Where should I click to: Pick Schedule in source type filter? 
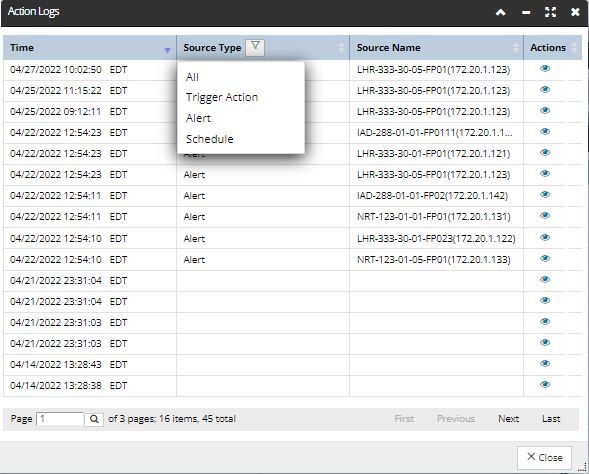coord(210,139)
